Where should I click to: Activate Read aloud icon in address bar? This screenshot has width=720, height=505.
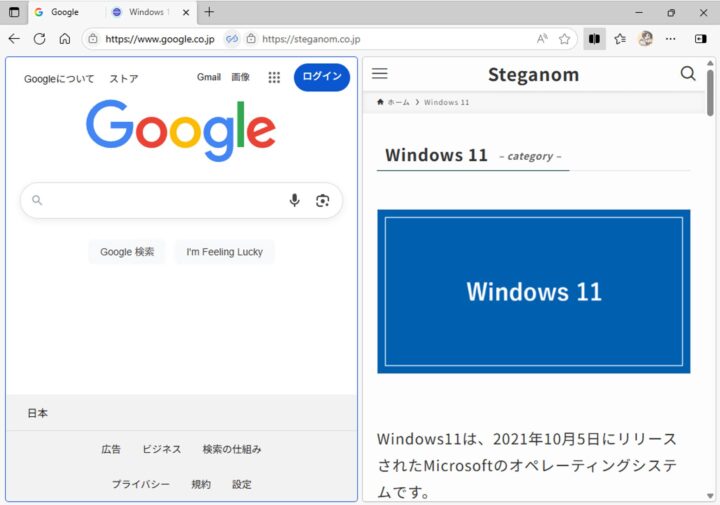coord(542,39)
